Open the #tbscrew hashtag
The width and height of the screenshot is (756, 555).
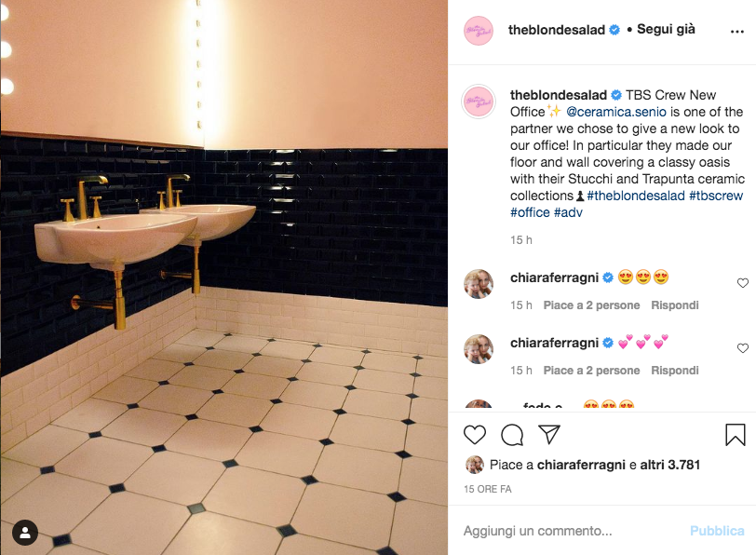716,196
